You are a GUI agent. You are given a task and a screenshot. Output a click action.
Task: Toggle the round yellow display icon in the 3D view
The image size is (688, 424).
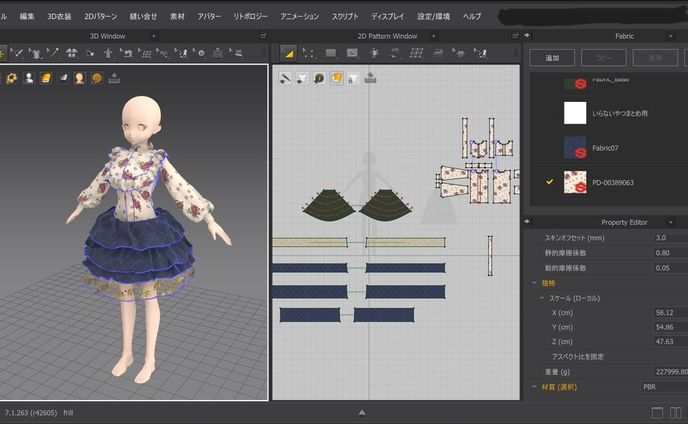pos(97,78)
